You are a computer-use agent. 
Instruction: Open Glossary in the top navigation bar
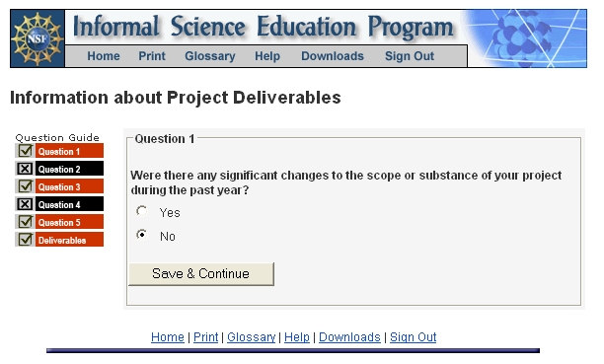coord(210,56)
